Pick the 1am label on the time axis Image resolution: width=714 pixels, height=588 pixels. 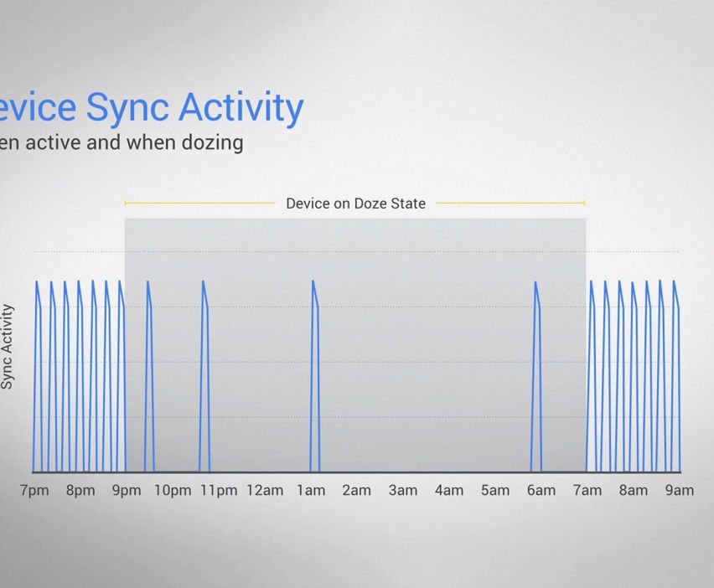tap(311, 490)
